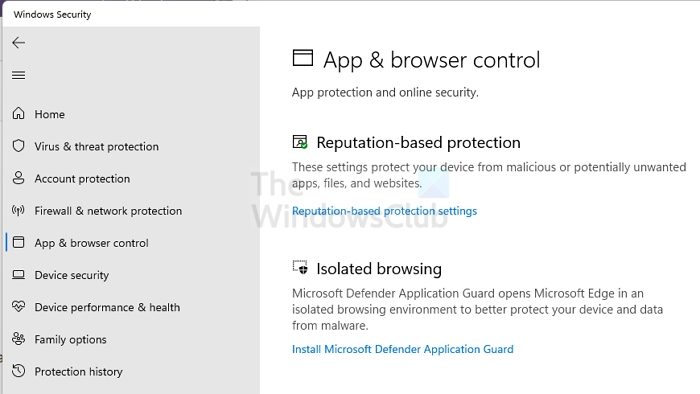The height and width of the screenshot is (394, 700).
Task: Click 'App protection and online security.' text
Action: point(385,92)
